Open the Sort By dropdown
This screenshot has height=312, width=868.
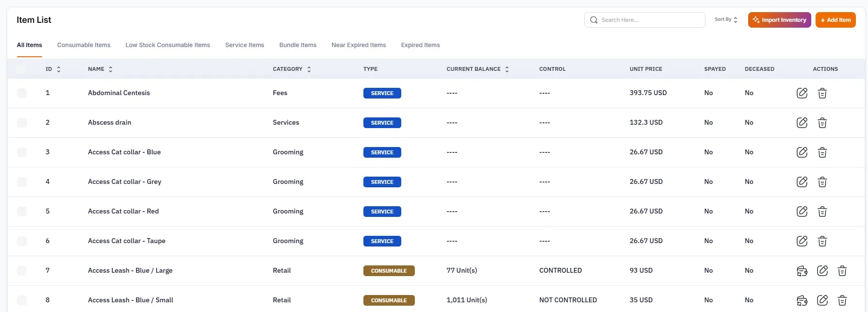(x=726, y=19)
